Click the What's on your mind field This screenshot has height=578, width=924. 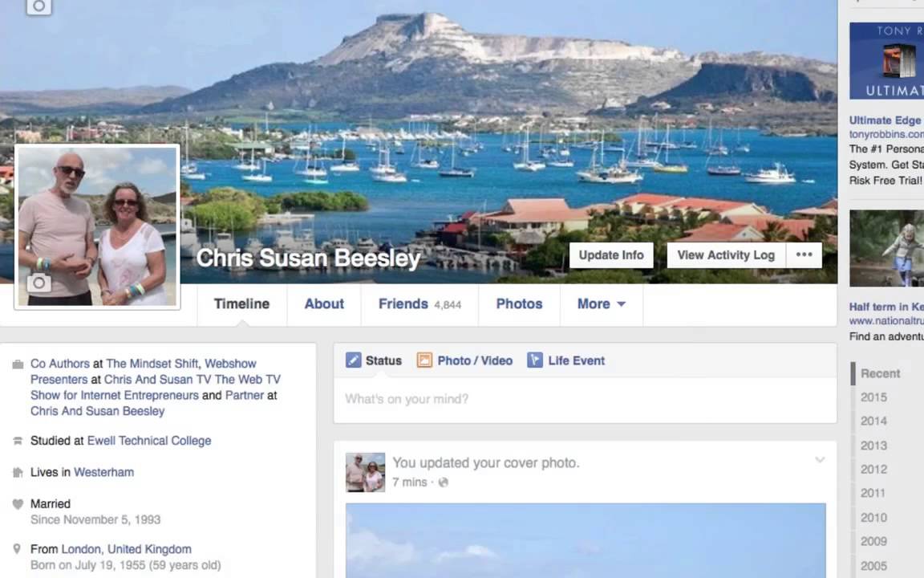586,399
